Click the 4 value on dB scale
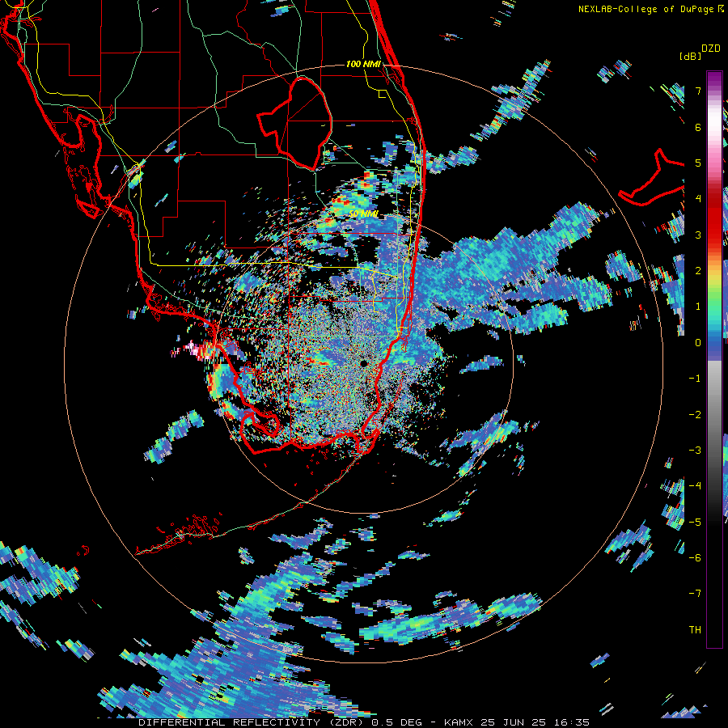 (x=698, y=198)
